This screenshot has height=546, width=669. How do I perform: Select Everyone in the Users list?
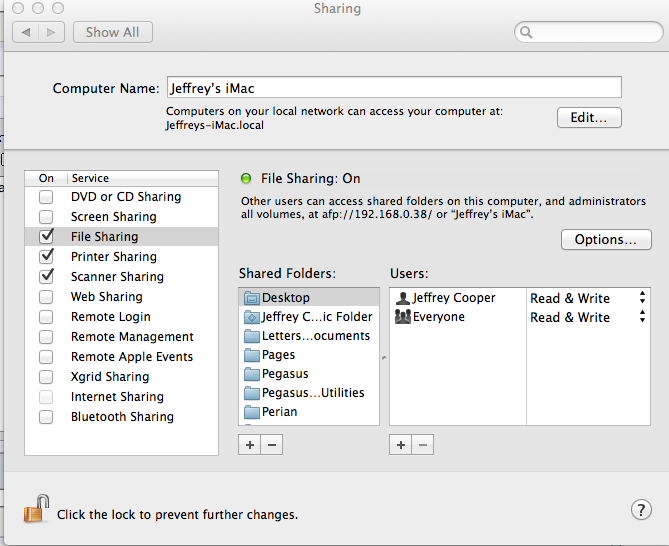[x=458, y=317]
